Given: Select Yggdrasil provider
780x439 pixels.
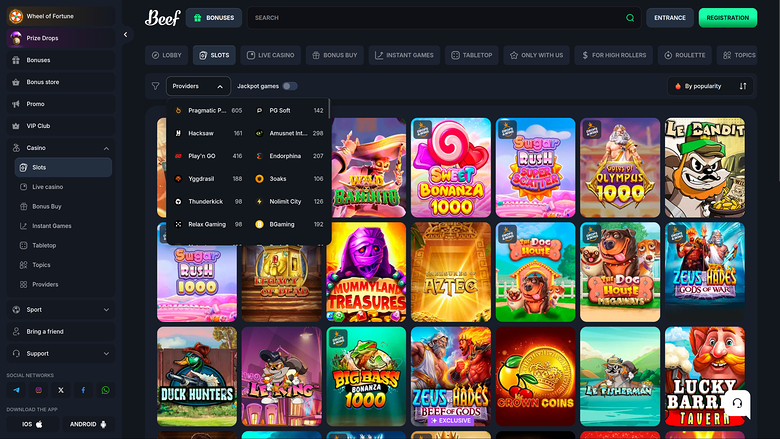Looking at the screenshot, I should [x=209, y=178].
